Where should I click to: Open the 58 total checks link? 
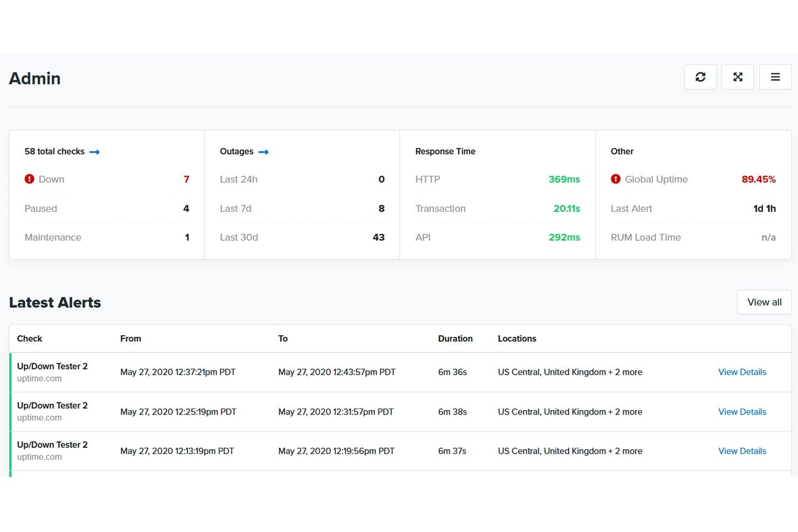coord(54,151)
